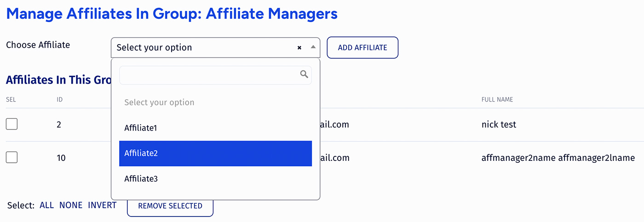The height and width of the screenshot is (222, 644).
Task: Pick Affiliate3 in the dropdown list
Action: pos(215,179)
